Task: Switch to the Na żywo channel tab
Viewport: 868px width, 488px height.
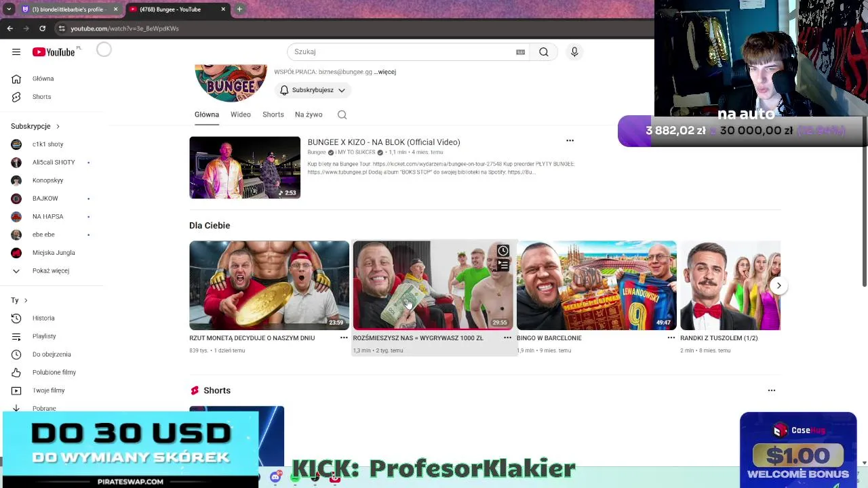Action: (x=309, y=115)
